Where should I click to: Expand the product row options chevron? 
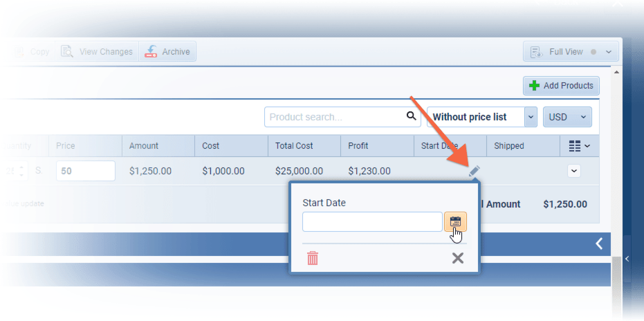pos(573,171)
